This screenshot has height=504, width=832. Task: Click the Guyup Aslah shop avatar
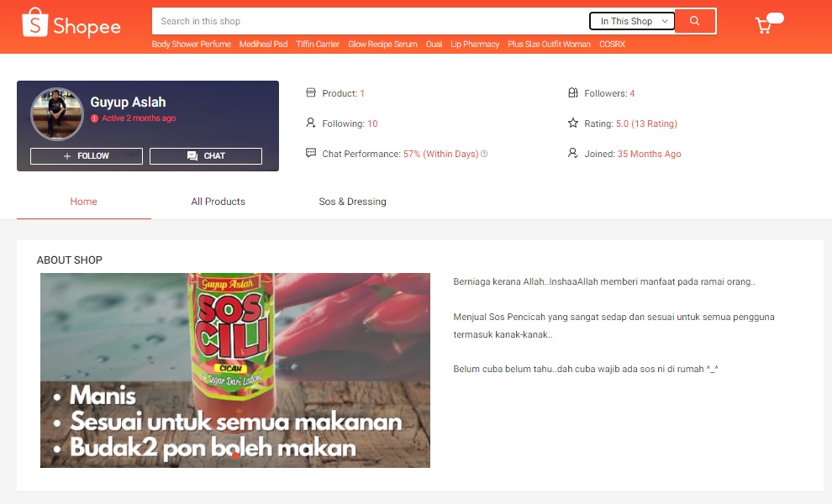point(57,114)
